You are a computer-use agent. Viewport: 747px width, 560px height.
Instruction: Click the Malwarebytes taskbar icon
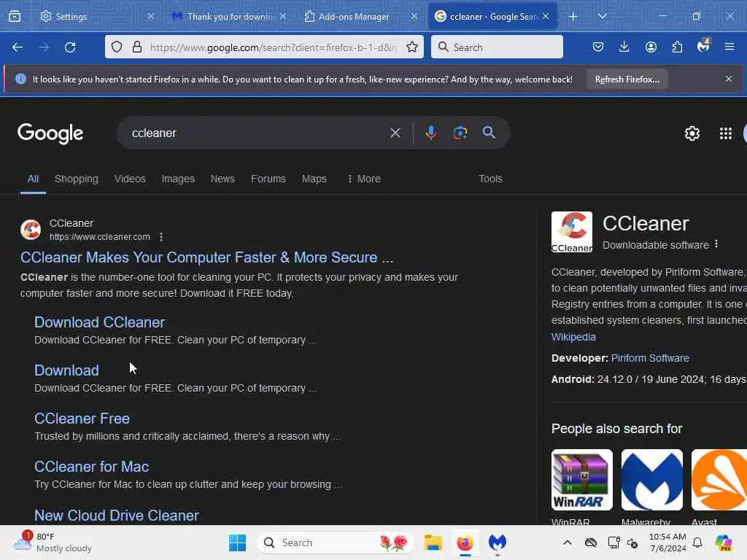click(x=498, y=542)
